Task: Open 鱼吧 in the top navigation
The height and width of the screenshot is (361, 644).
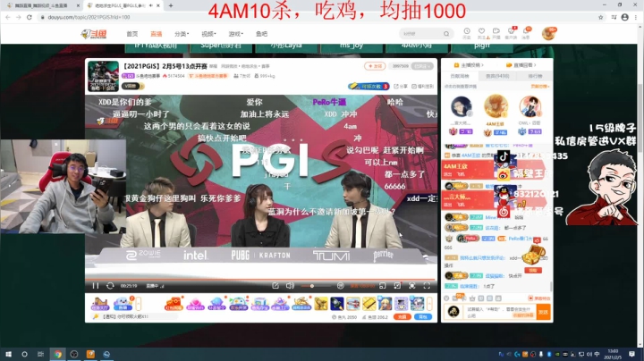Action: click(261, 34)
